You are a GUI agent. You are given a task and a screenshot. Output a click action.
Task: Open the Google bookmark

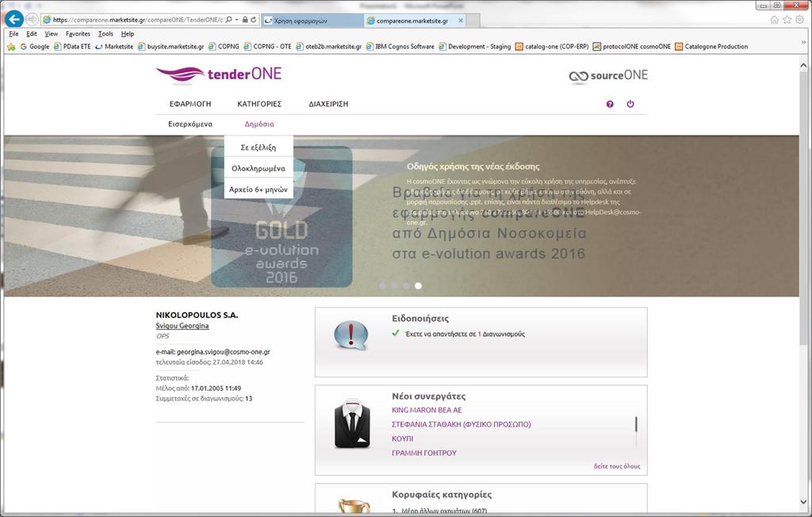[35, 47]
